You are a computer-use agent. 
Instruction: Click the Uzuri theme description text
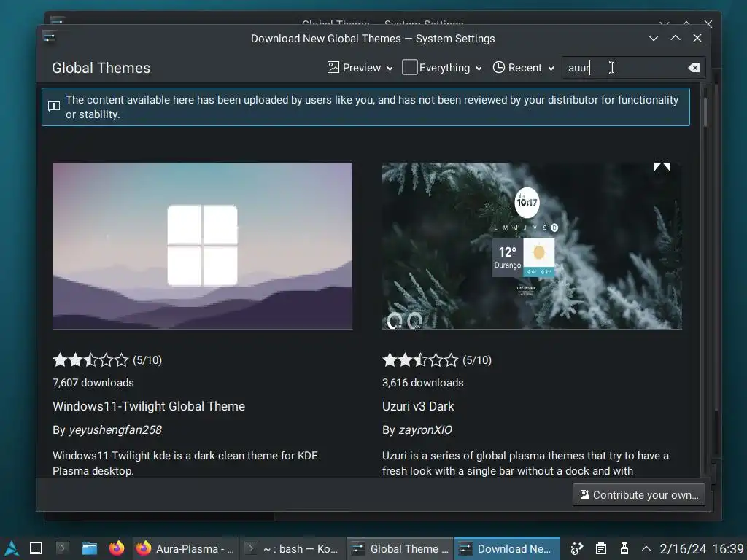pos(525,463)
